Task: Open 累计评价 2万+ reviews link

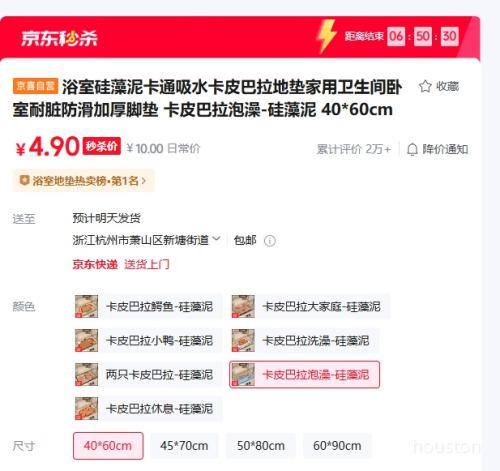Action: pyautogui.click(x=354, y=149)
